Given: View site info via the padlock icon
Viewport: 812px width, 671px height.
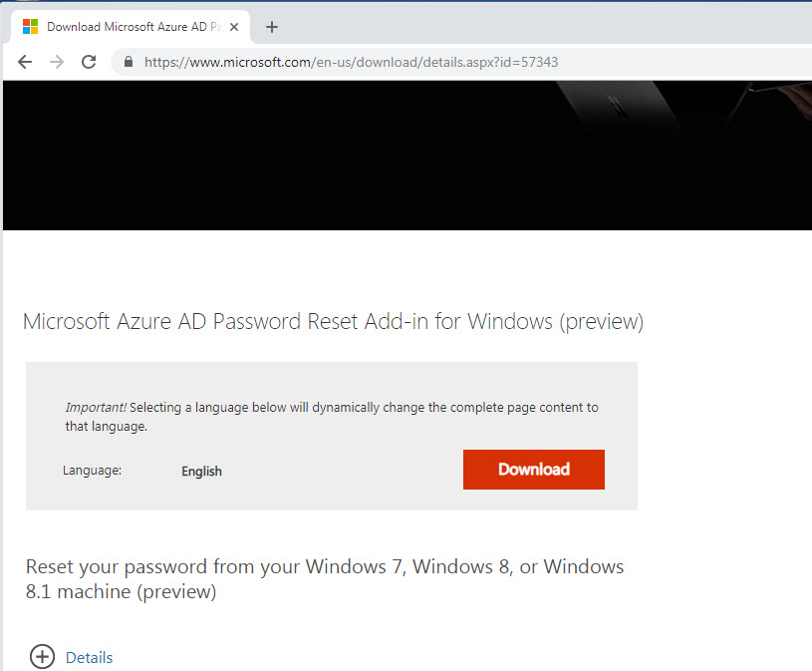Looking at the screenshot, I should tap(129, 62).
